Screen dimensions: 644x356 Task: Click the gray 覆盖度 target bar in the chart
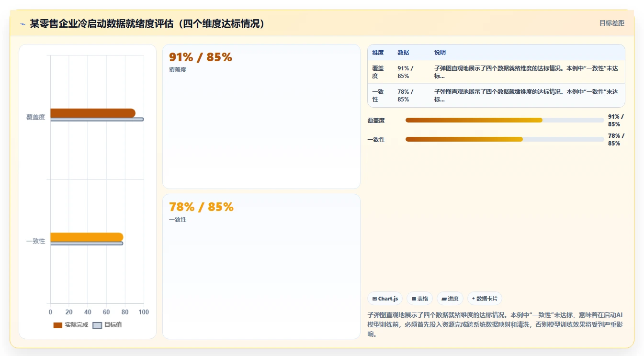click(97, 120)
